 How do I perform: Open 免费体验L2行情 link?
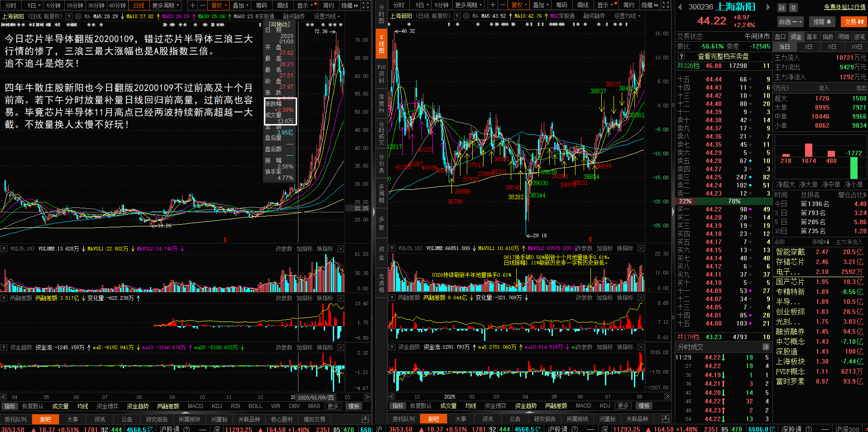point(845,7)
